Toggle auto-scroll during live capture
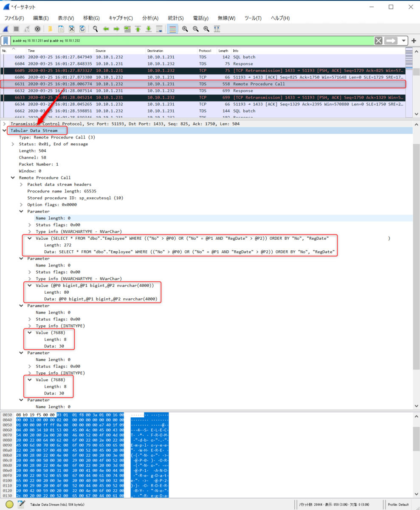 (159, 29)
